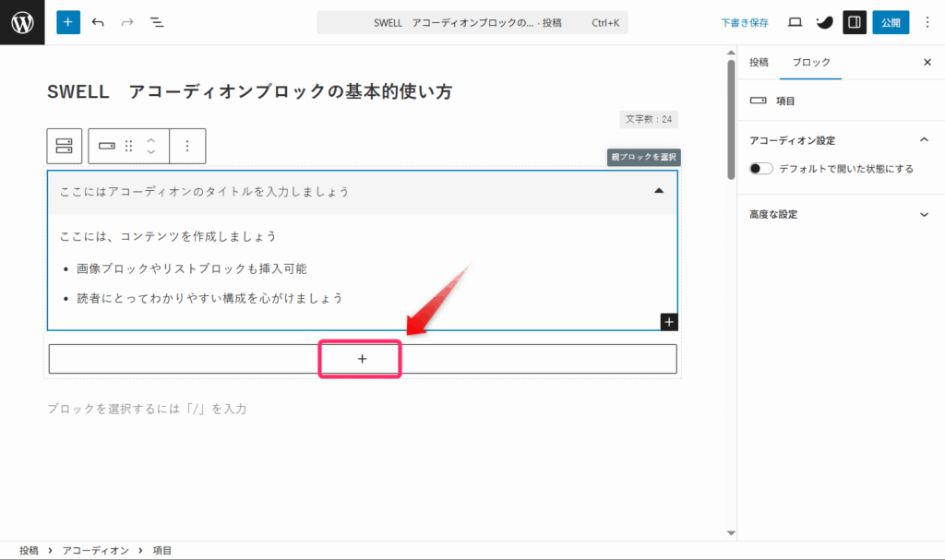Click 親ブロックを選択 tooltip button
Screen dimensions: 945x560
point(643,157)
